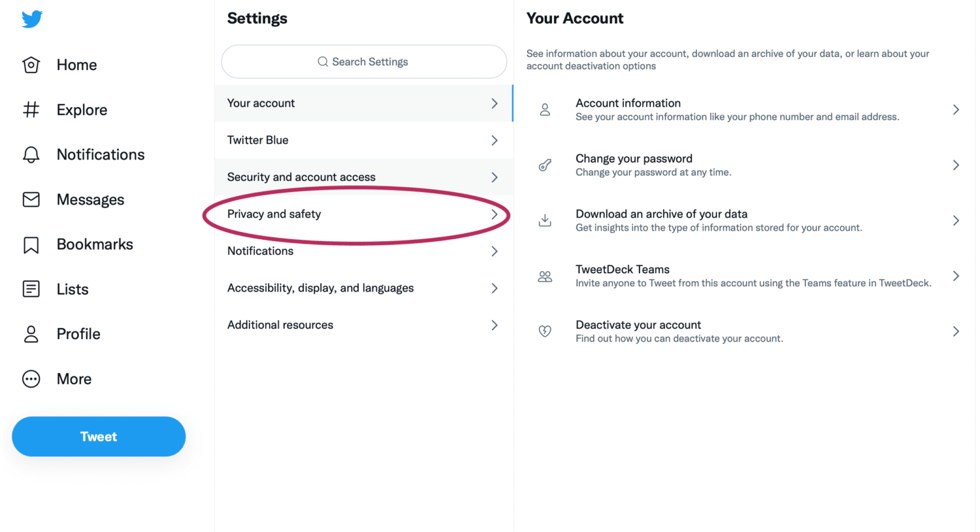Expand the settings Notifications row chevron
The width and height of the screenshot is (980, 532).
click(x=495, y=251)
